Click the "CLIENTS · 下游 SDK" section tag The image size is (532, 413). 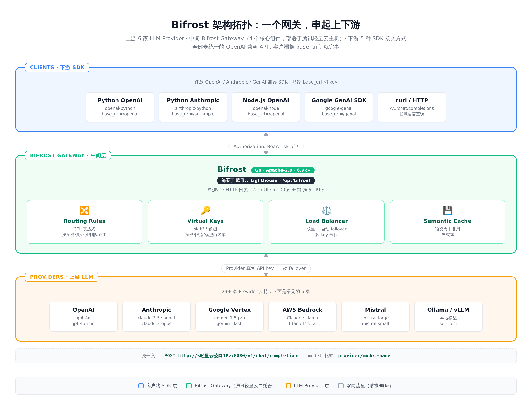point(57,67)
